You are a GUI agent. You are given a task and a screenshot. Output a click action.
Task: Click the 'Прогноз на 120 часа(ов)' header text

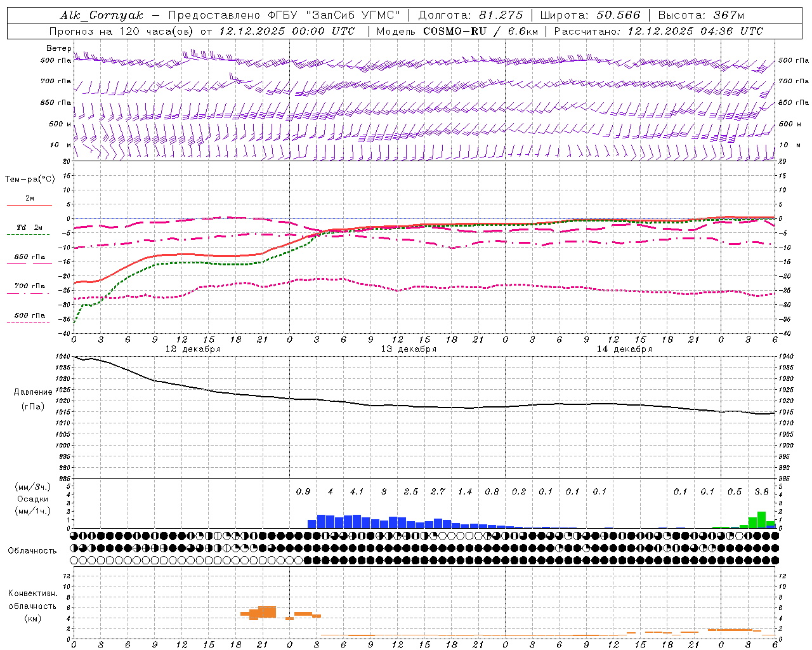122,31
